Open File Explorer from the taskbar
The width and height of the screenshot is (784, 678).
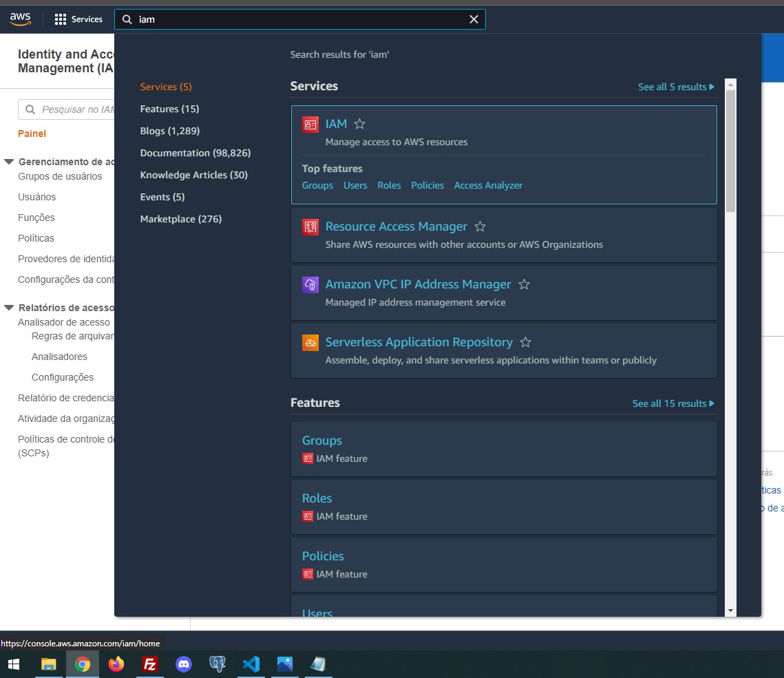48,664
